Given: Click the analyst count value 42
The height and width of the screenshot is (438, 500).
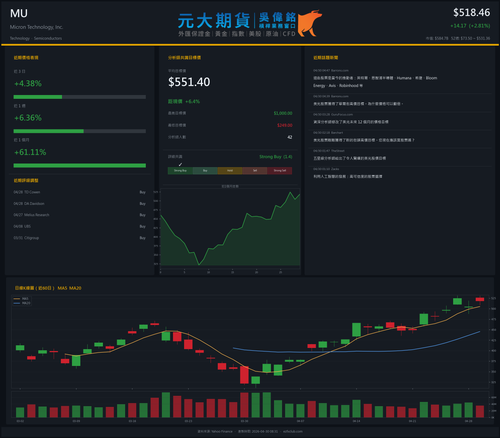Looking at the screenshot, I should coord(290,137).
